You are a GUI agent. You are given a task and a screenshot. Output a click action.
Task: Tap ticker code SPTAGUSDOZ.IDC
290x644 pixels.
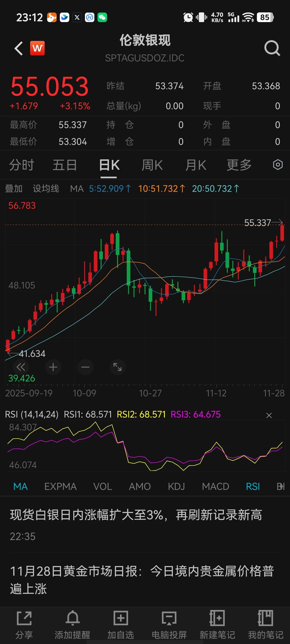145,58
